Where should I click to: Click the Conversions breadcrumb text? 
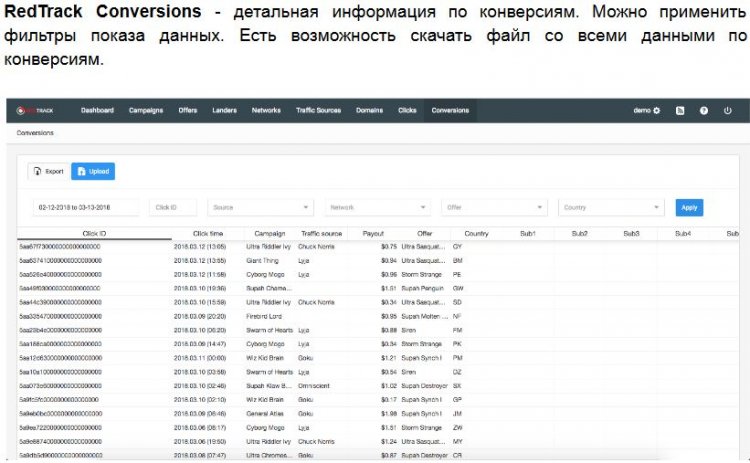tap(35, 132)
